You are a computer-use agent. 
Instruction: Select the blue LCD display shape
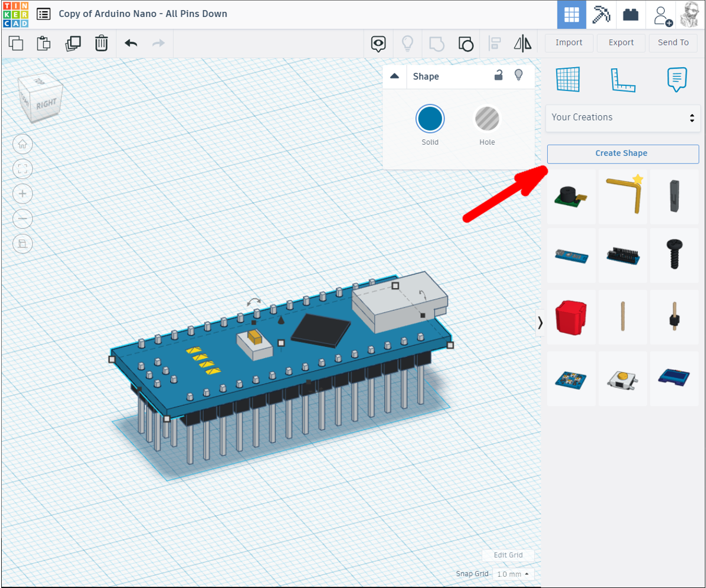675,379
